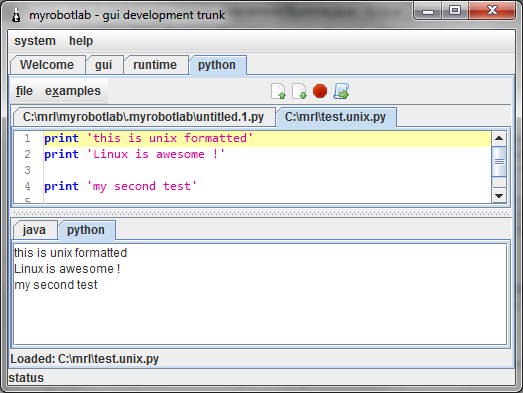
Task: Select the C:\mrl\test.unix.py editor tab
Action: (x=336, y=117)
